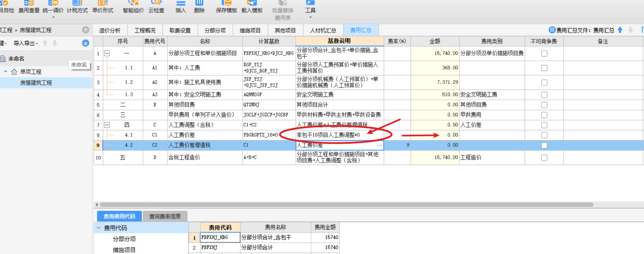Image resolution: width=644 pixels, height=254 pixels.
Task: Select the 单价形式 tool
Action: (103, 7)
